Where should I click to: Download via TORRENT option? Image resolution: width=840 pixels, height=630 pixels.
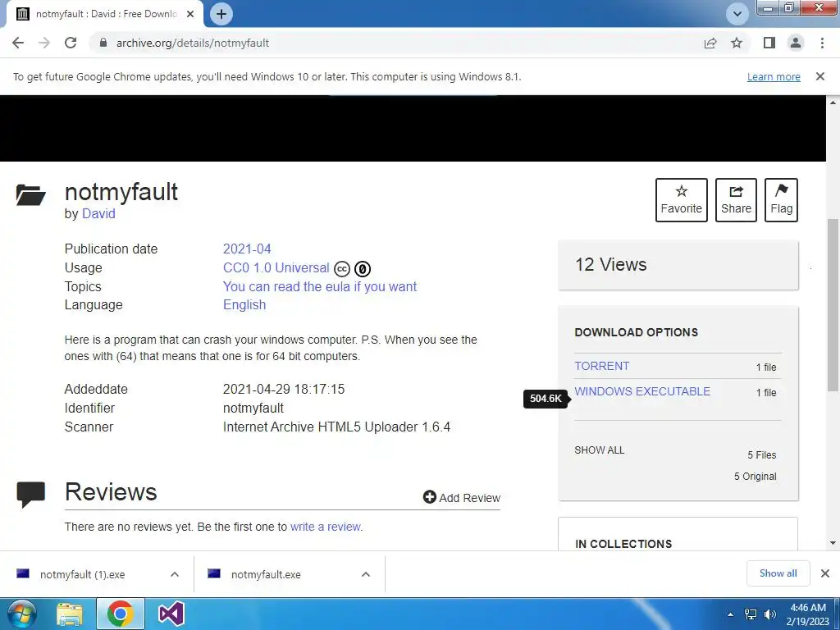pos(601,366)
